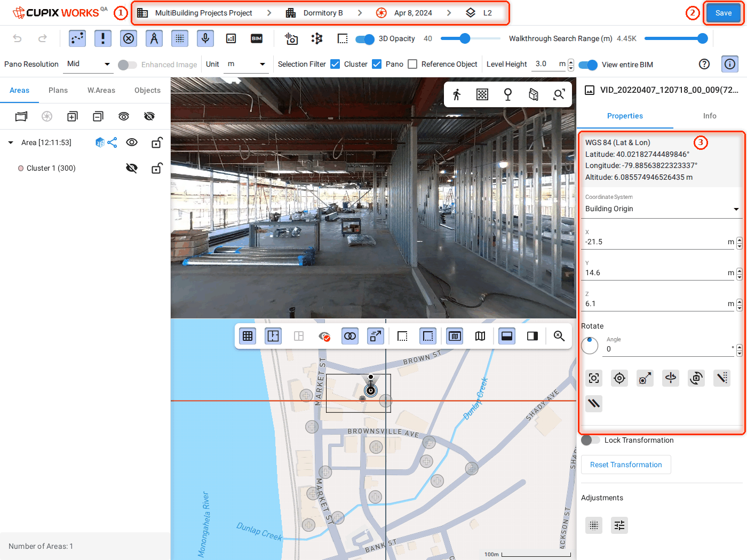
Task: Toggle the View entire BIM switch
Action: pyautogui.click(x=588, y=65)
